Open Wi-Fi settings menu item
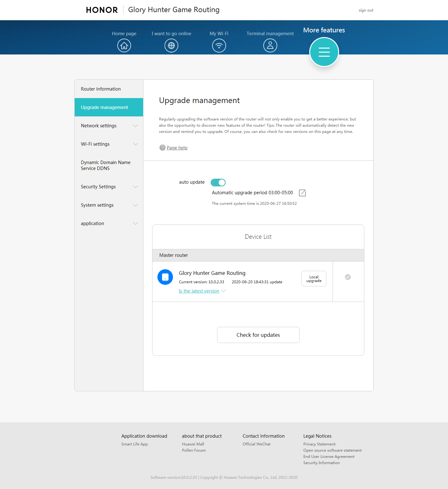Image resolution: width=448 pixels, height=489 pixels. click(109, 144)
